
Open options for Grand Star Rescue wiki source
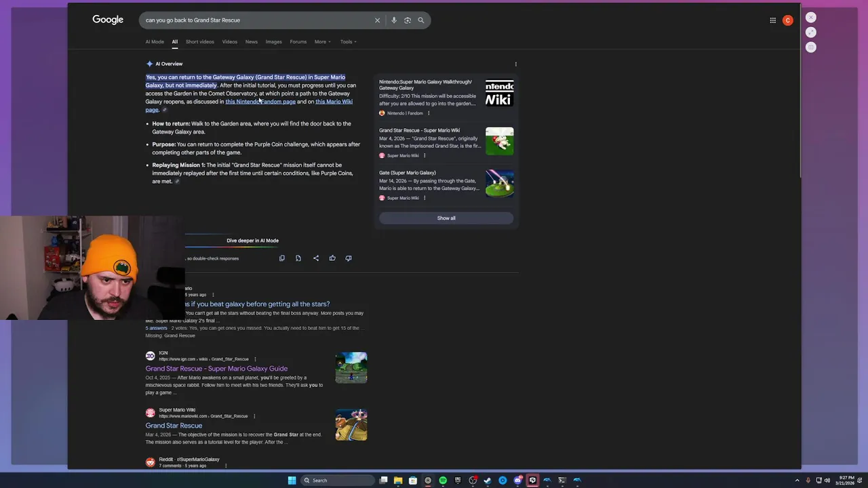click(425, 156)
